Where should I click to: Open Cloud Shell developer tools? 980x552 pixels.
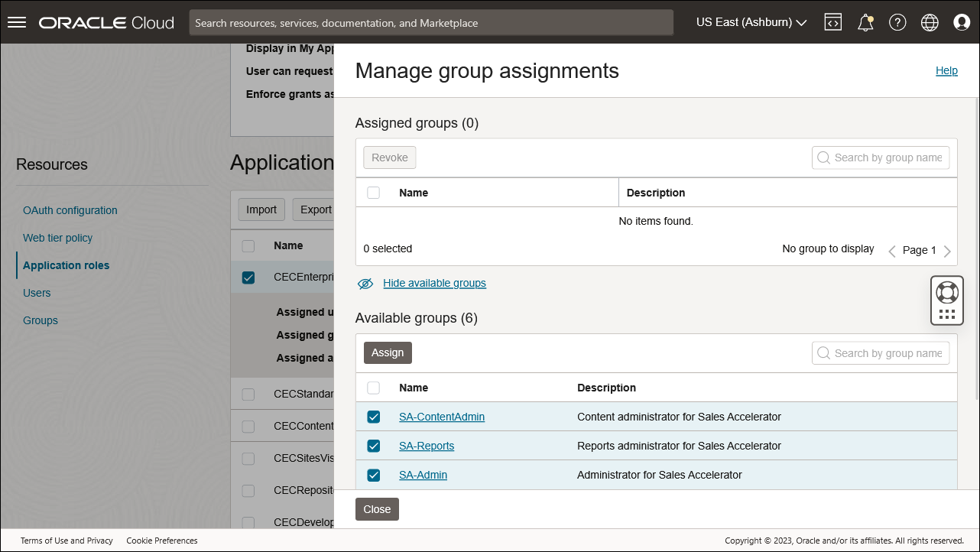coord(832,22)
